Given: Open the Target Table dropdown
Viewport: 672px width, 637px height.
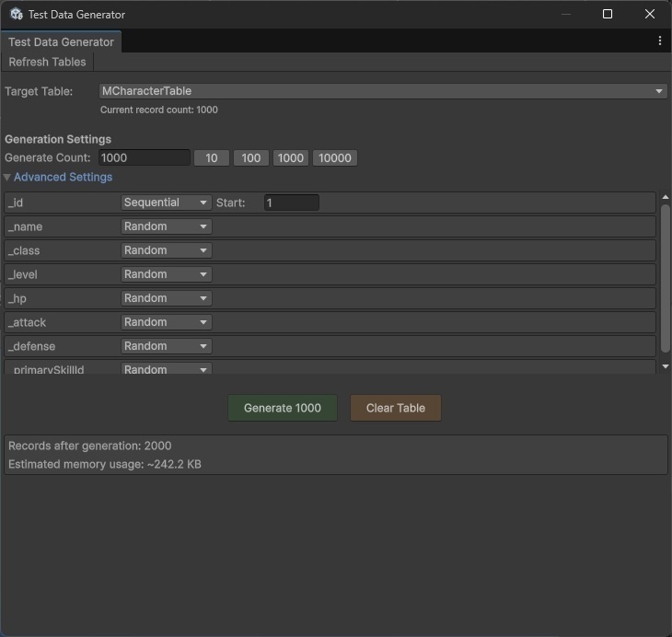Looking at the screenshot, I should pyautogui.click(x=383, y=91).
